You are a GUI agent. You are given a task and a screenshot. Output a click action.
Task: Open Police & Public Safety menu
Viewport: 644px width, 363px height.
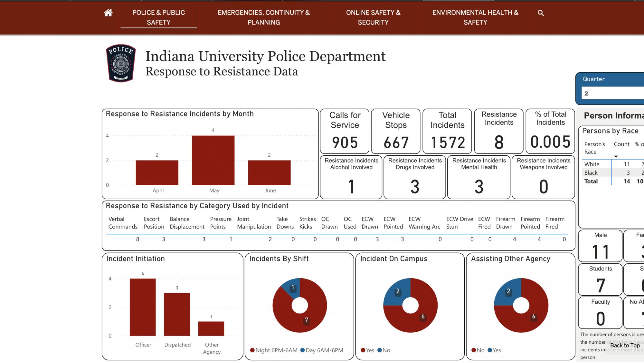158,17
